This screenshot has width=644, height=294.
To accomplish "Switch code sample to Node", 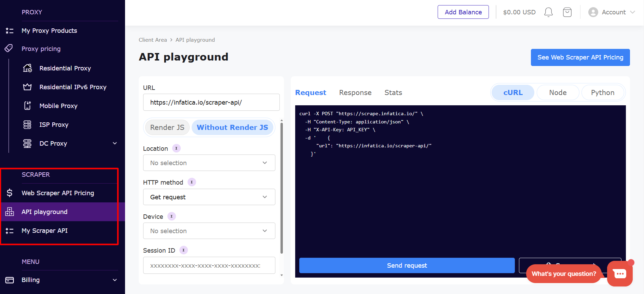I will (x=558, y=93).
